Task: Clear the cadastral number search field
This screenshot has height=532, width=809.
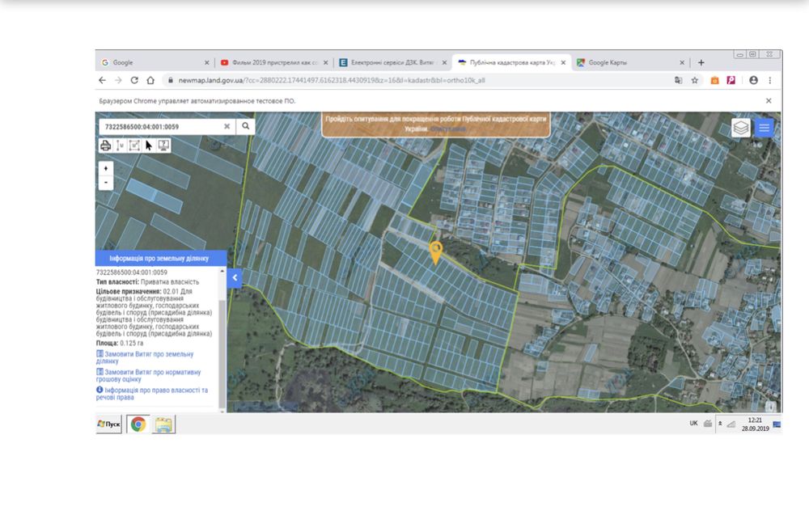Action: click(x=227, y=126)
